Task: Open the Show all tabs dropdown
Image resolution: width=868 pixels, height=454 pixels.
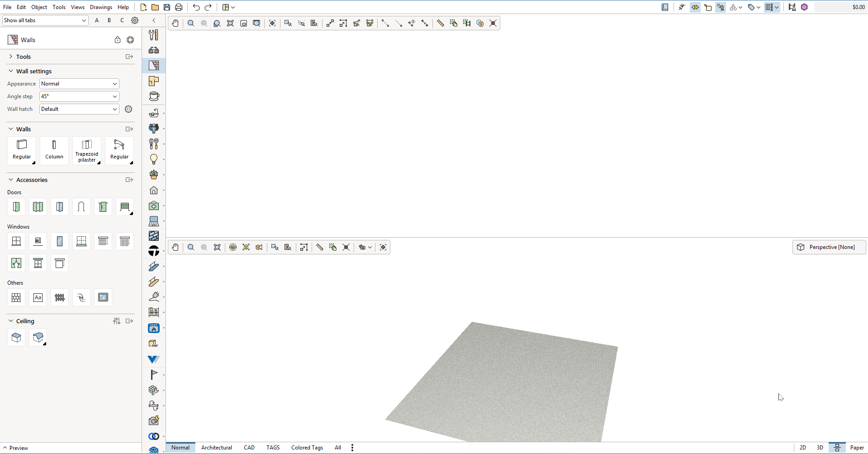Action: [45, 20]
